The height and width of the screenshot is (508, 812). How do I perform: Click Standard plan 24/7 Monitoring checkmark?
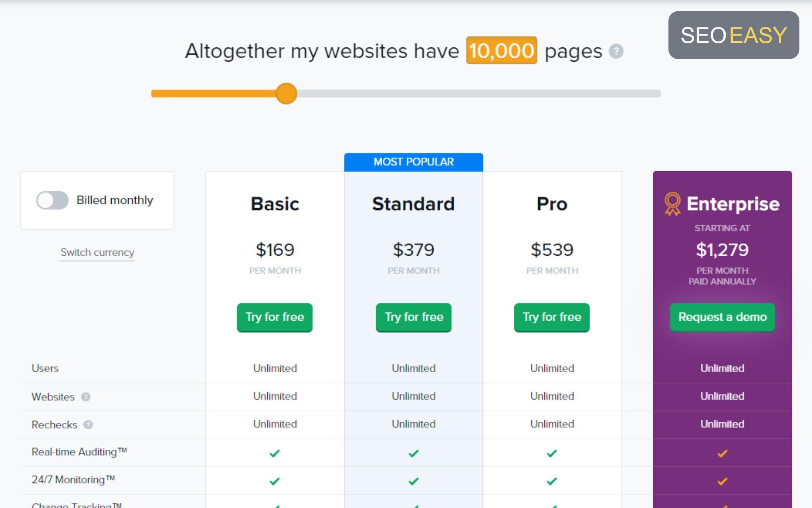[413, 481]
